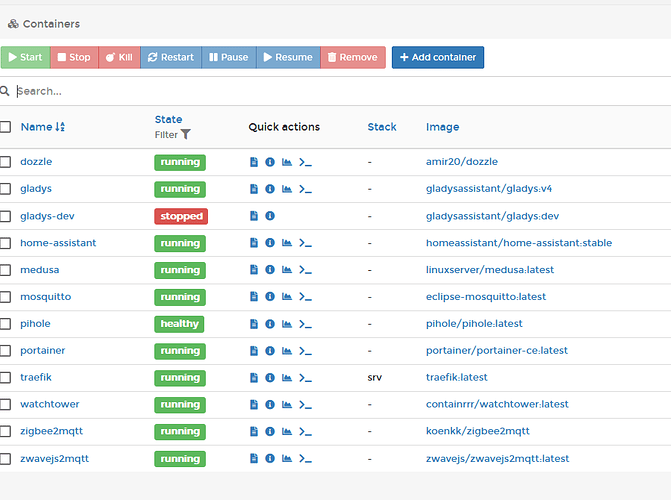Screen dimensions: 671x500
Task: Open inspect icon for mosquitto
Action: (x=270, y=297)
